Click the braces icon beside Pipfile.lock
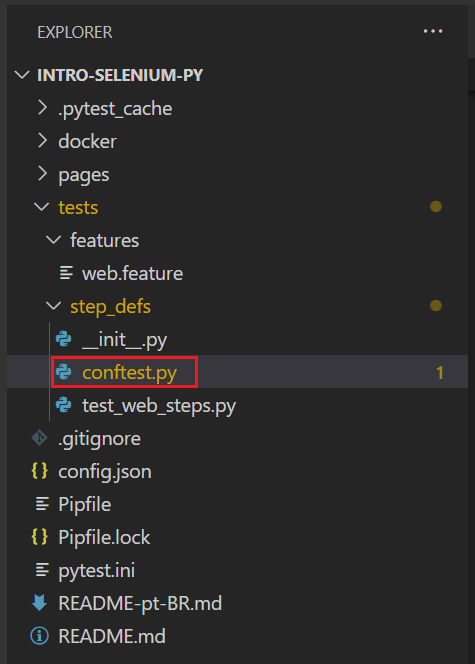 (39, 537)
